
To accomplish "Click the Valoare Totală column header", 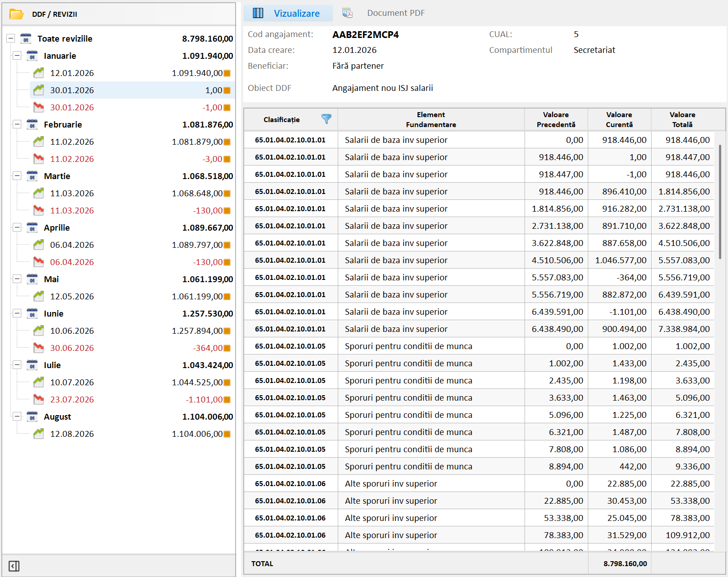I will [x=683, y=120].
